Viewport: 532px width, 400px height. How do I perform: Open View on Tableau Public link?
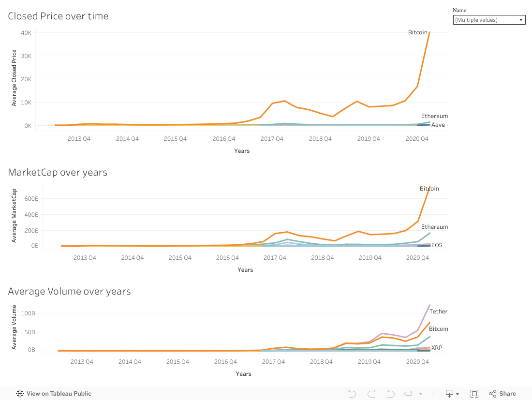(59, 394)
